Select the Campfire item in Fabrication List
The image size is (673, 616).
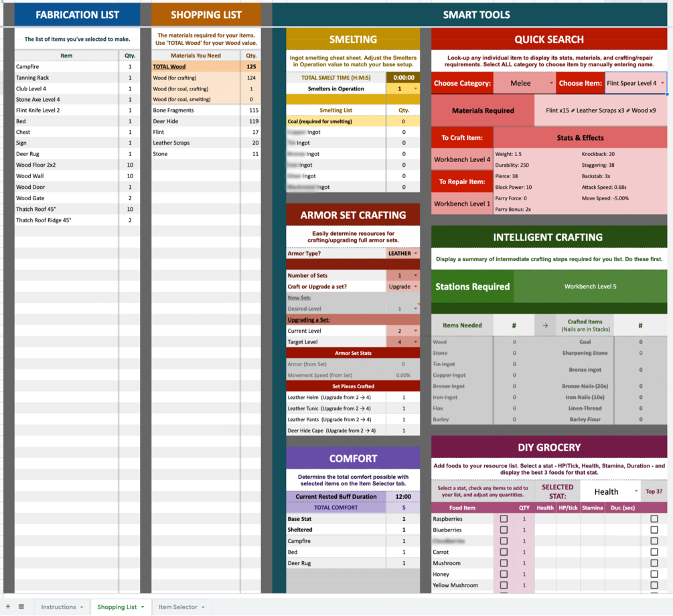pyautogui.click(x=66, y=66)
